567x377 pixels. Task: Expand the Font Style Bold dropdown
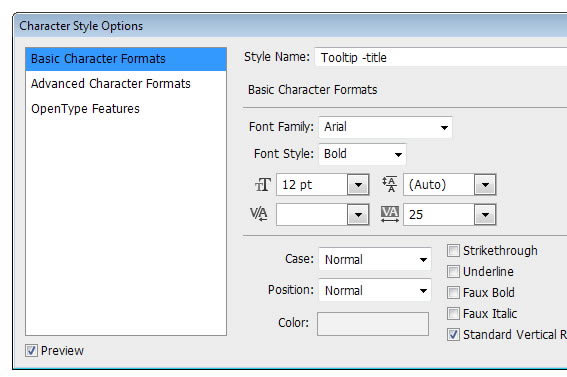[x=362, y=154]
